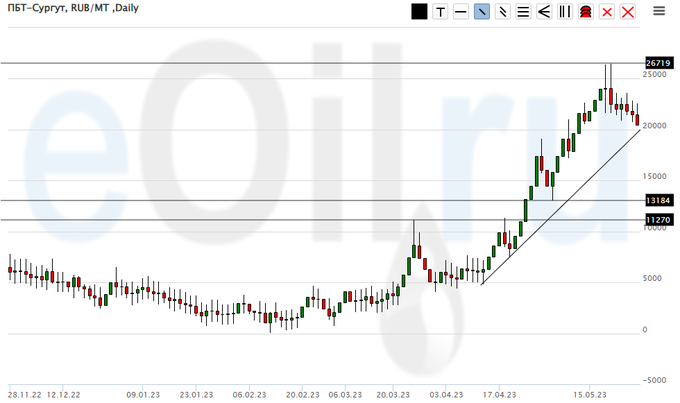
Task: Select the horizontal line drawing tool
Action: click(x=460, y=12)
